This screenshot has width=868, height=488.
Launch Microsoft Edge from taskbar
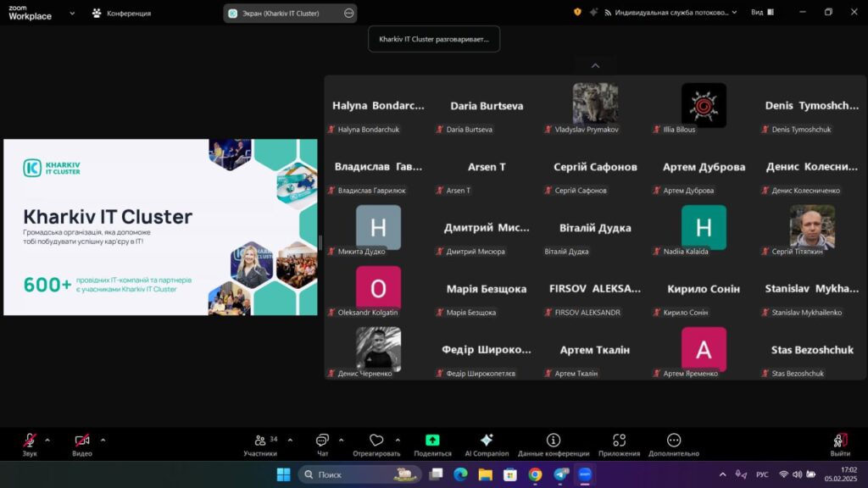click(460, 474)
